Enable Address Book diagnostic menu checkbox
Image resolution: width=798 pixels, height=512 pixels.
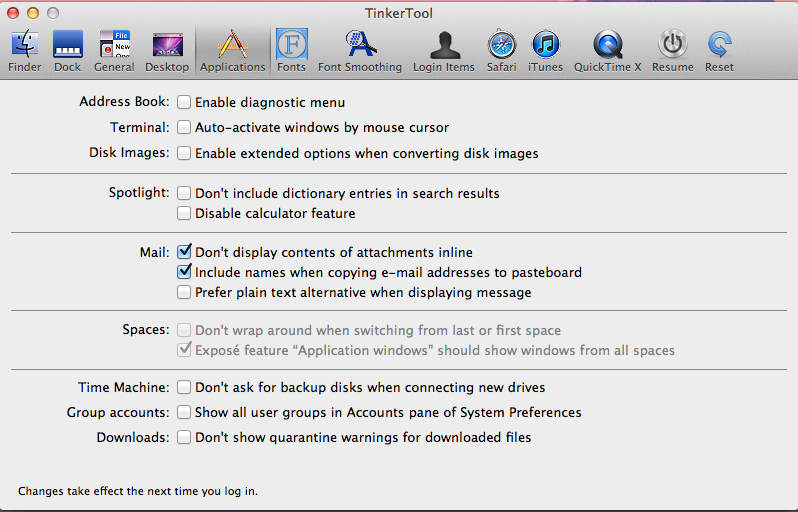[184, 102]
